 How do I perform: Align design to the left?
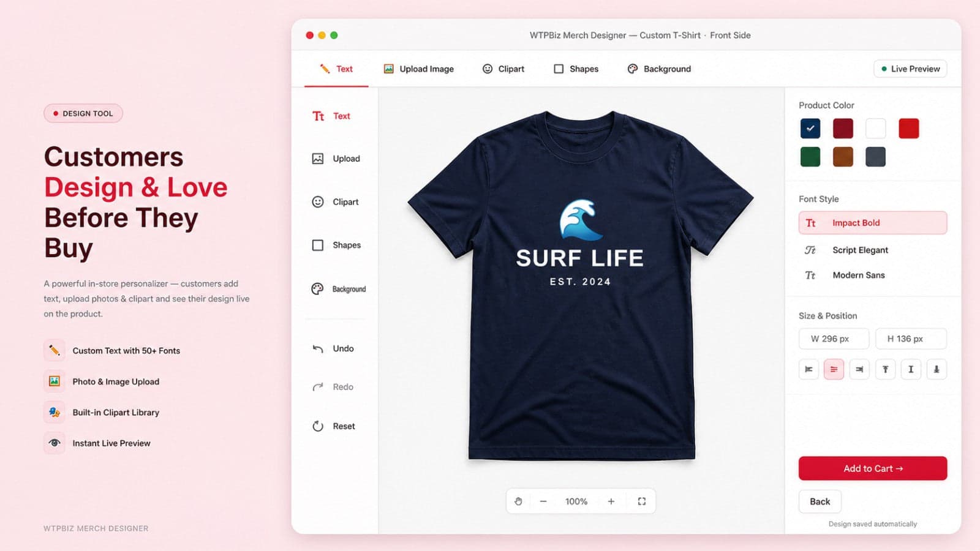(809, 369)
